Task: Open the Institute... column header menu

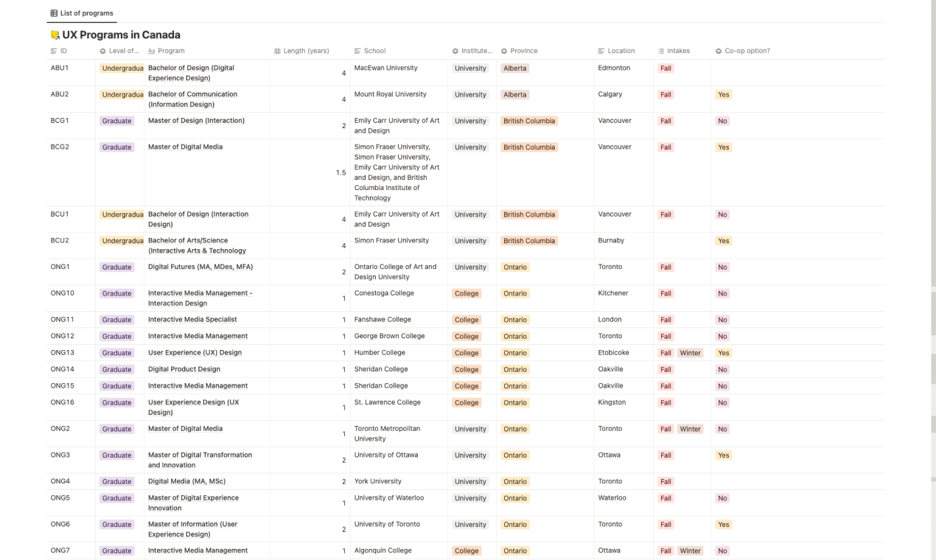Action: click(472, 51)
